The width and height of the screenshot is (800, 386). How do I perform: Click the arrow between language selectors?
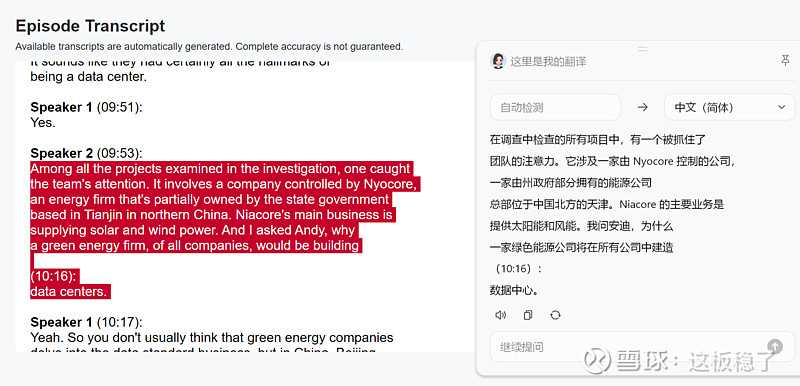643,108
